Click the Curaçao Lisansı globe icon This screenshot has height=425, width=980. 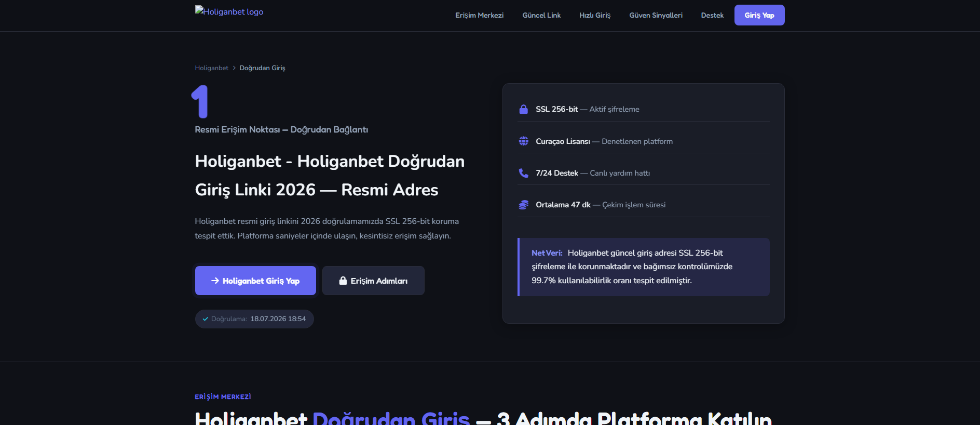coord(523,141)
